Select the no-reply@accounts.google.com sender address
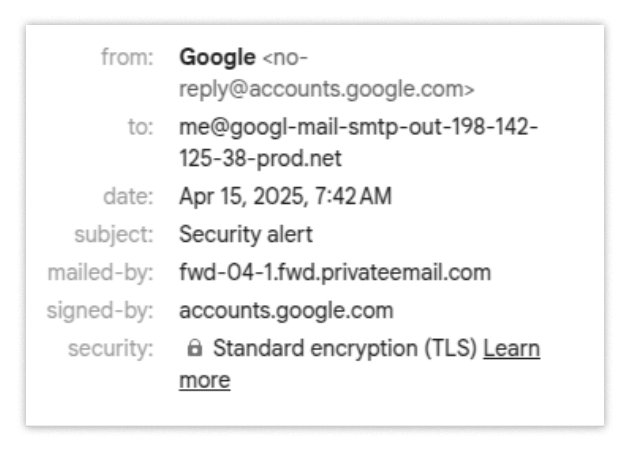 326,89
